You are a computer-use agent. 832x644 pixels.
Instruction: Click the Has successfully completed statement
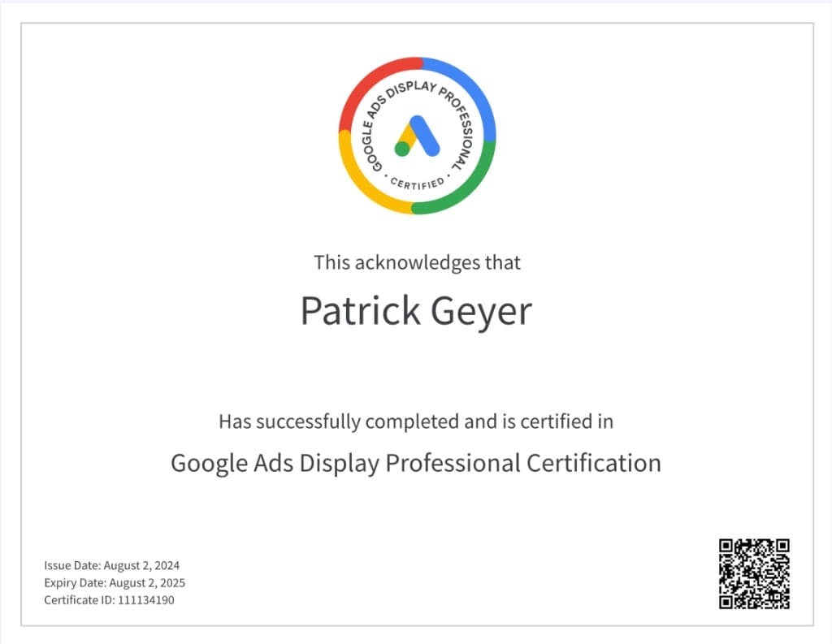pos(416,421)
